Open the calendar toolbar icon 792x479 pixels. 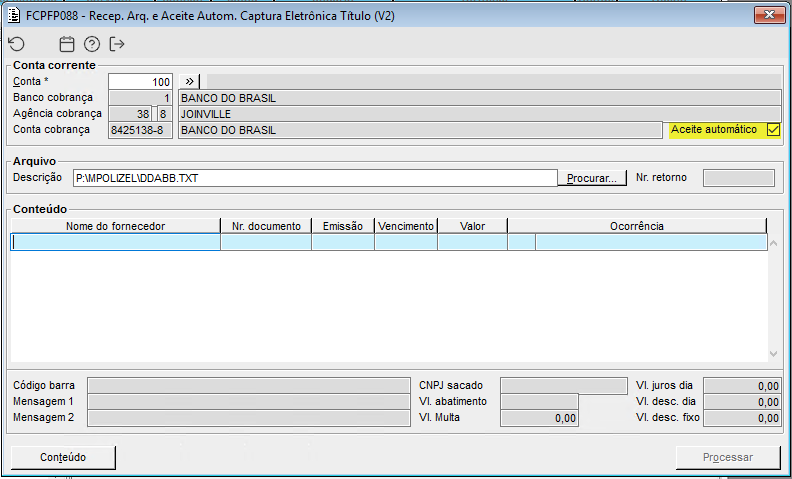pos(67,44)
